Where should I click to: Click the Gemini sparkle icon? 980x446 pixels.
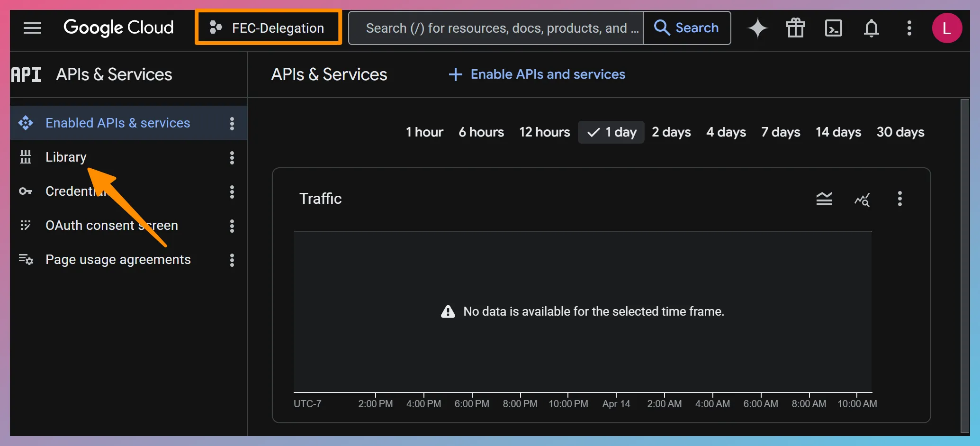click(757, 28)
